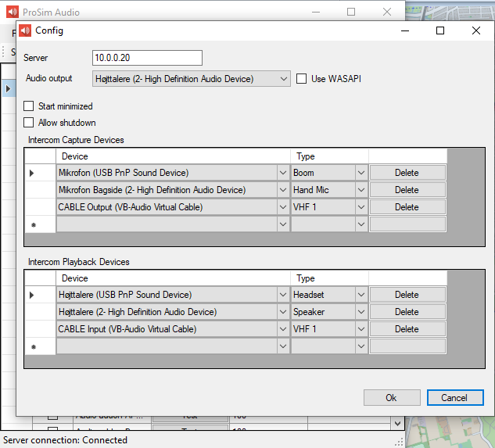Open the Audio output dropdown
This screenshot has width=495, height=448.
click(282, 79)
